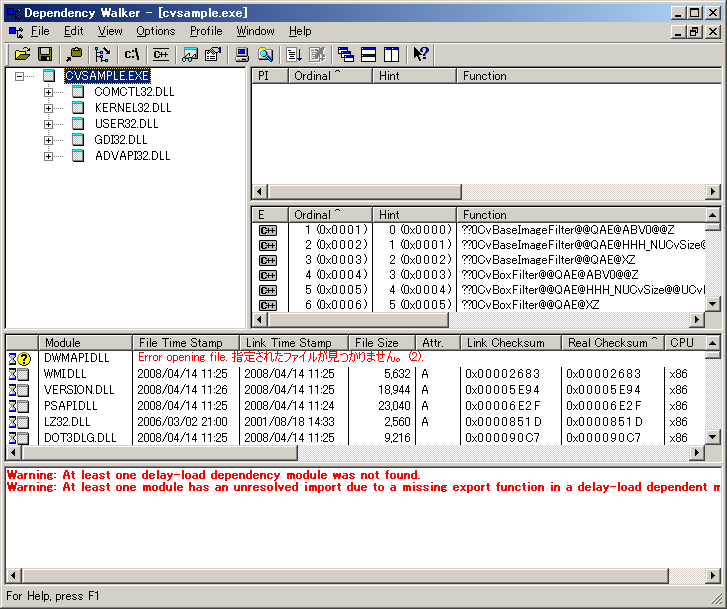
Task: Select the USER32.DLL tree item
Action: 126,124
